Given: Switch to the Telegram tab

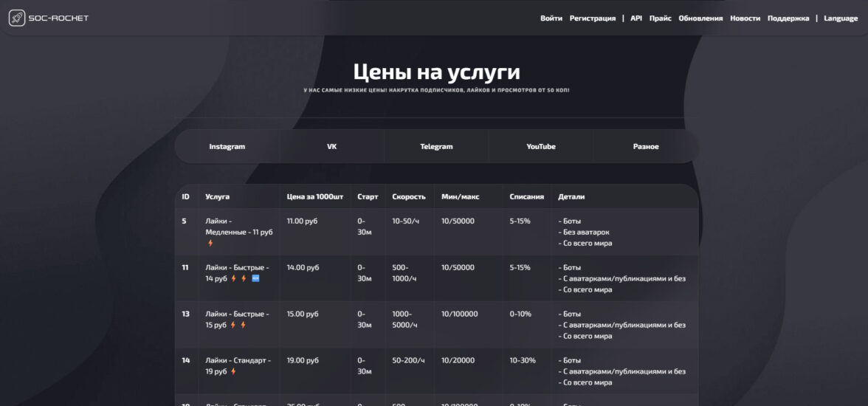Looking at the screenshot, I should click(436, 147).
